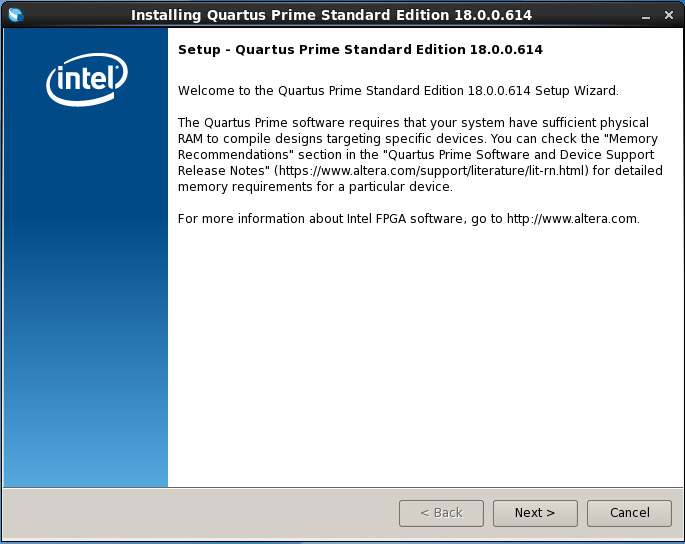
Task: Click the http://www.altera.com address text
Action: 572,218
